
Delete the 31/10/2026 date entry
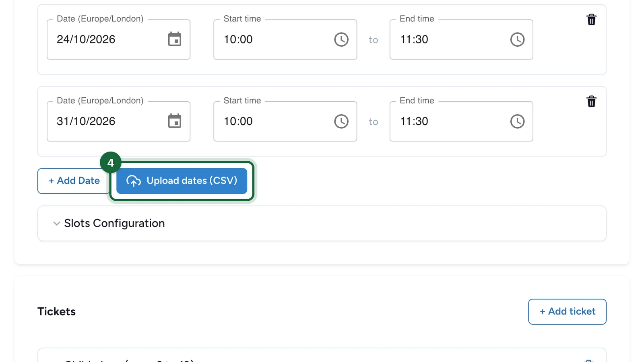pos(591,101)
